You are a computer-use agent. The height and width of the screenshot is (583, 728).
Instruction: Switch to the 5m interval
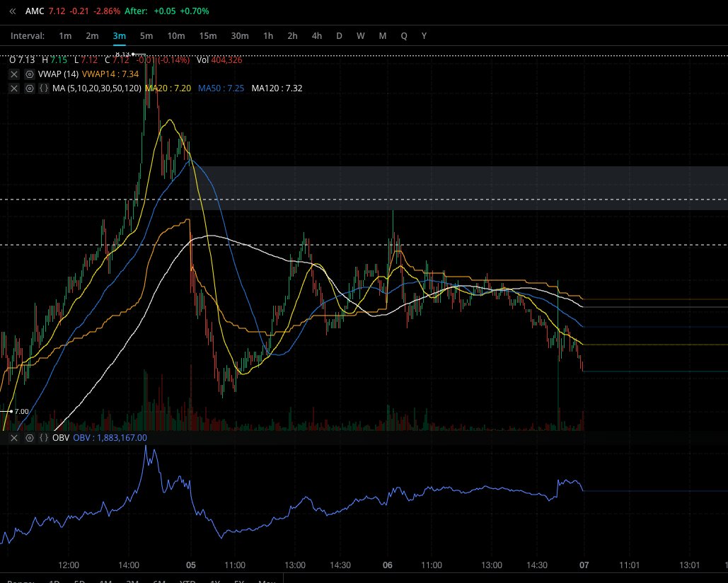coord(146,36)
